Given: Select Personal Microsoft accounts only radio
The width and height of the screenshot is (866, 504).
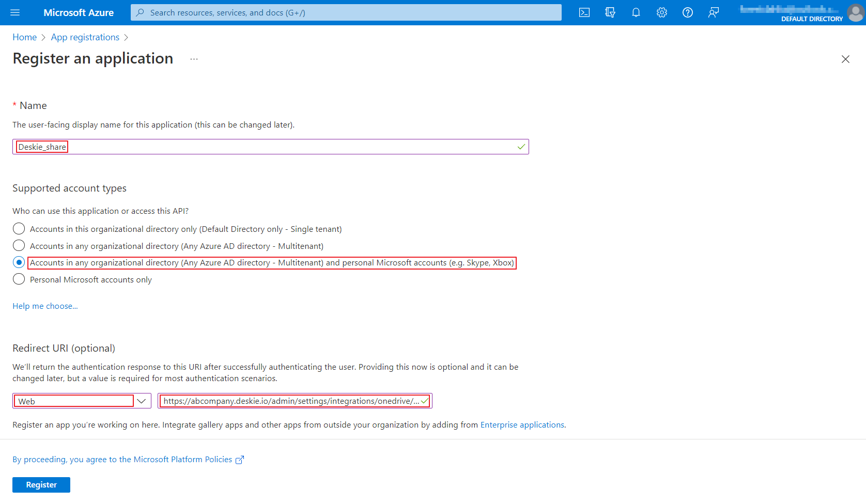Looking at the screenshot, I should point(19,279).
